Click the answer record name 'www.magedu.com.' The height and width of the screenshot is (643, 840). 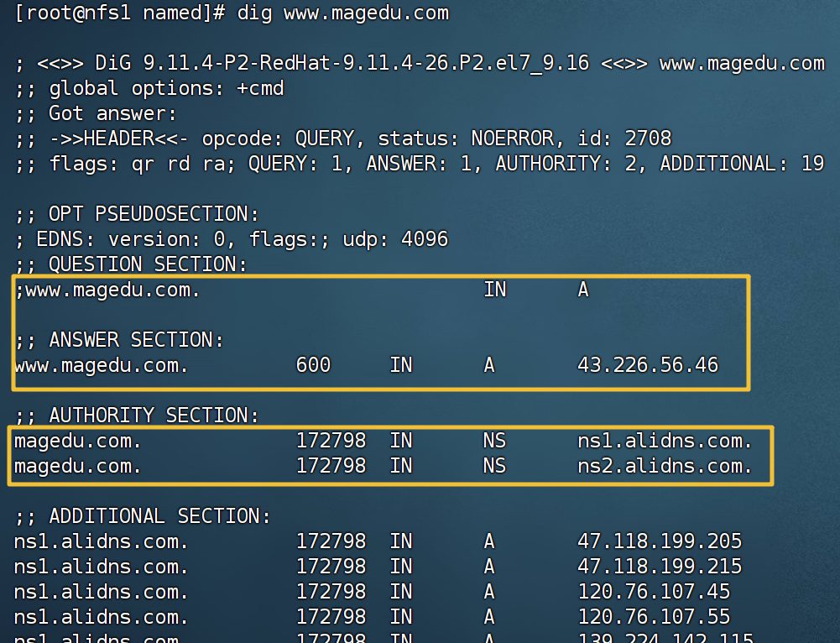coord(102,365)
